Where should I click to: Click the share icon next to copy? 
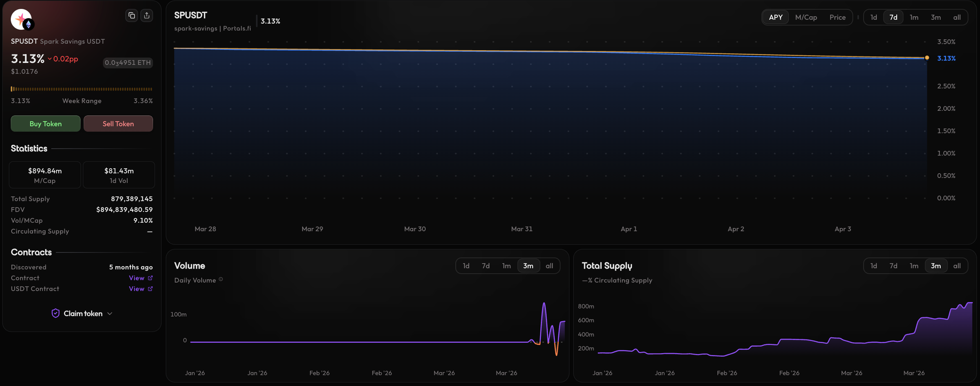click(x=147, y=16)
